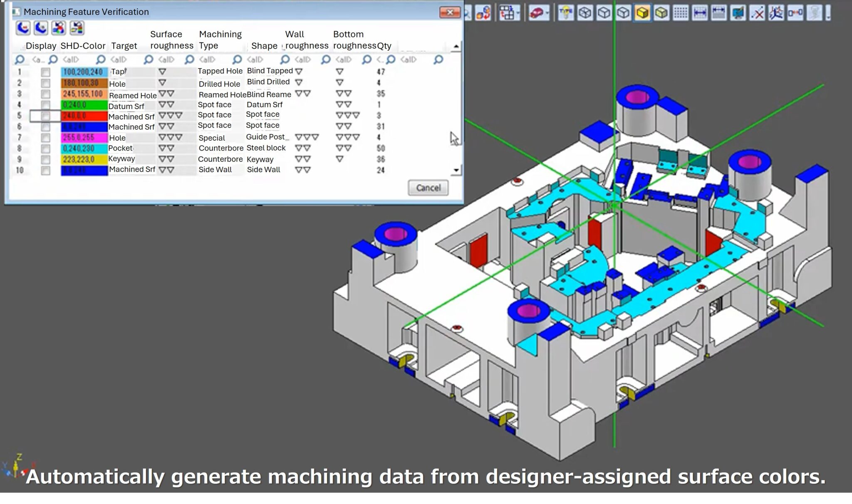Click the Surface roughness column header
Image resolution: width=852 pixels, height=504 pixels.
coord(171,40)
